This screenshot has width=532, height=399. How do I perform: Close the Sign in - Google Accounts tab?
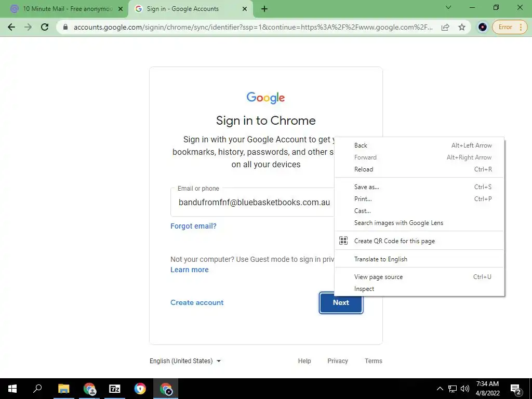click(245, 9)
